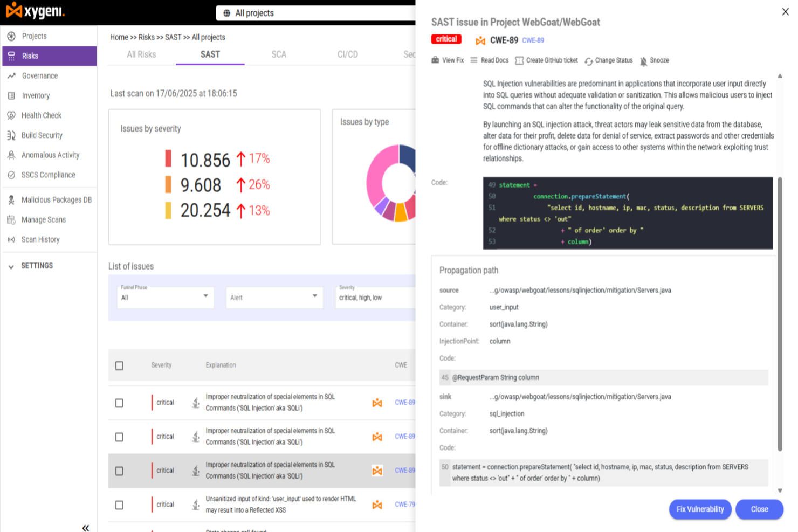Screen dimensions: 798x532
Task: Check the select-all issues checkbox
Action: [x=119, y=365]
